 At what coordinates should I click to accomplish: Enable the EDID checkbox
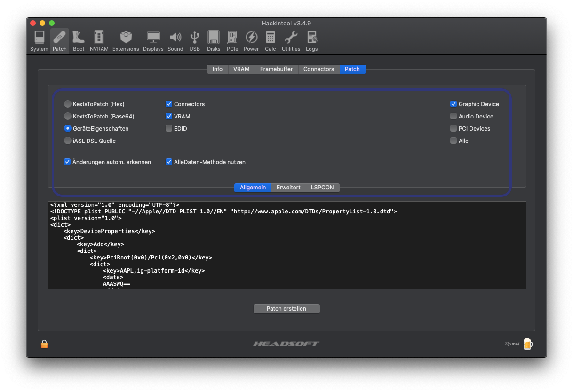pos(169,128)
